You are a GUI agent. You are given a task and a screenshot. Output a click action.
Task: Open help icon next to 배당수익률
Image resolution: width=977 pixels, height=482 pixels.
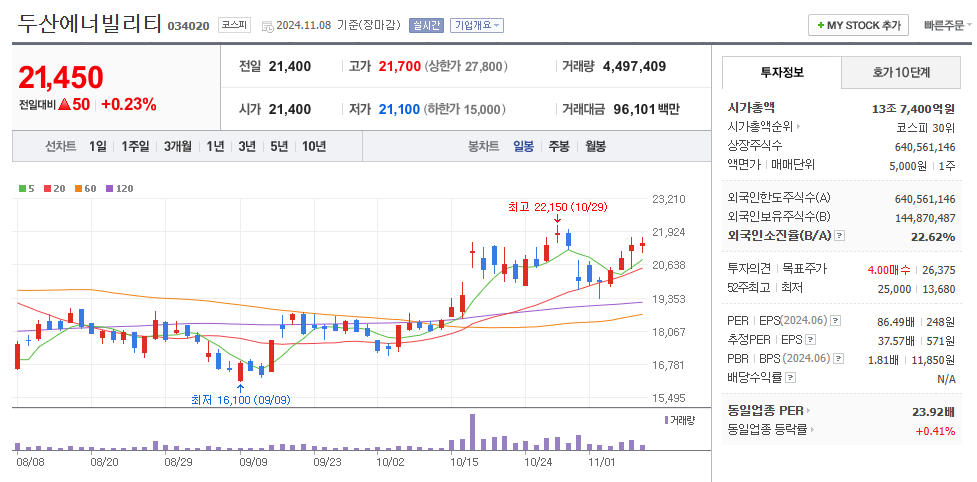click(x=791, y=377)
